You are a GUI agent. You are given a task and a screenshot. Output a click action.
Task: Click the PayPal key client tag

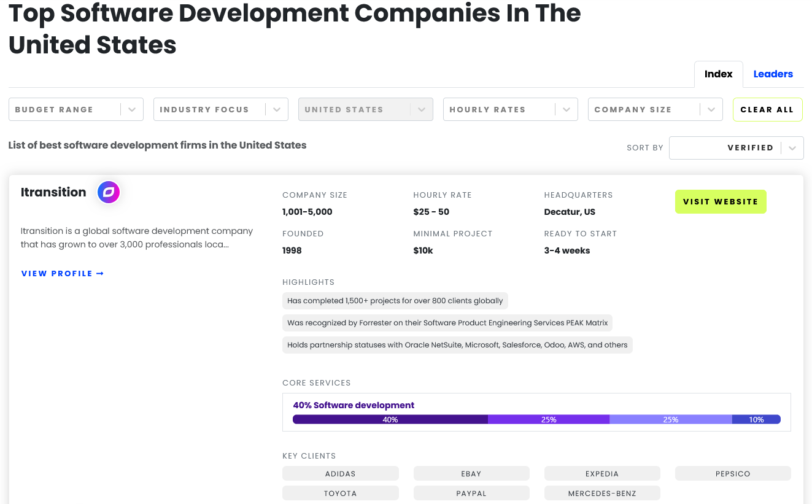click(471, 493)
